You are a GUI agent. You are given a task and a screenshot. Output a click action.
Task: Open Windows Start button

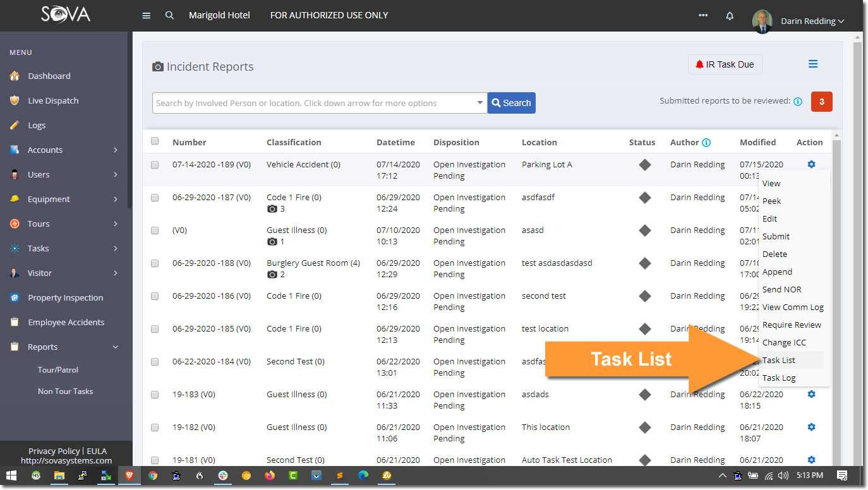tap(11, 475)
